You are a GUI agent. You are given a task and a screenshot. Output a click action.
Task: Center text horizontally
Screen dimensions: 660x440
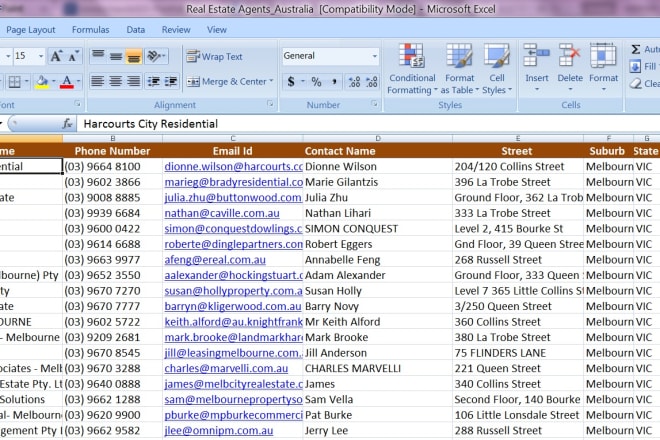click(x=115, y=81)
